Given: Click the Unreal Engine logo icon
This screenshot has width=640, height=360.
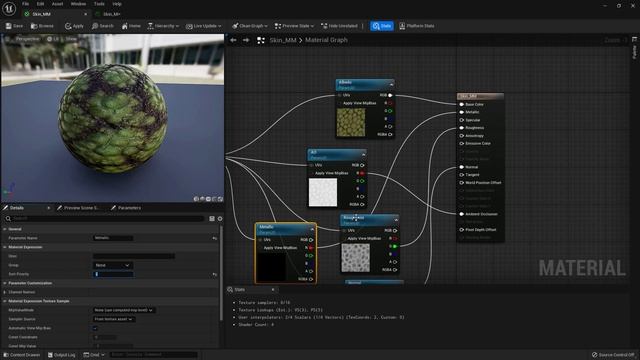Looking at the screenshot, I should coord(9,8).
